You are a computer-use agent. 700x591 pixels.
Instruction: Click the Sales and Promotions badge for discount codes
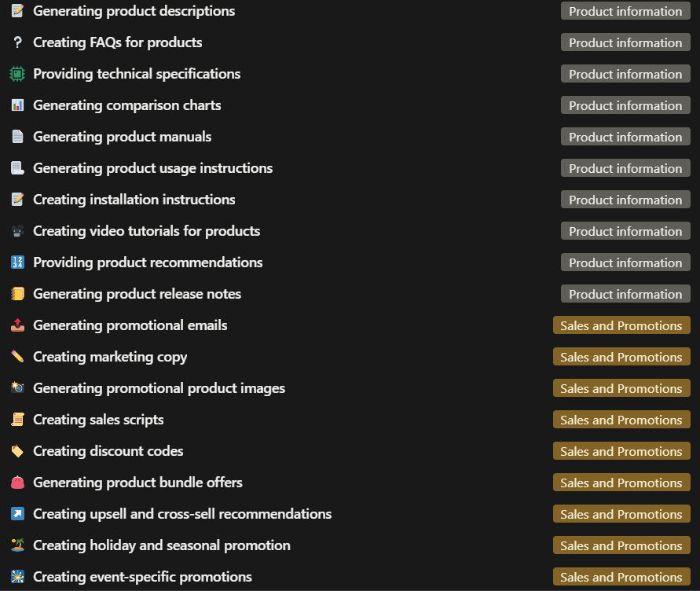tap(621, 451)
